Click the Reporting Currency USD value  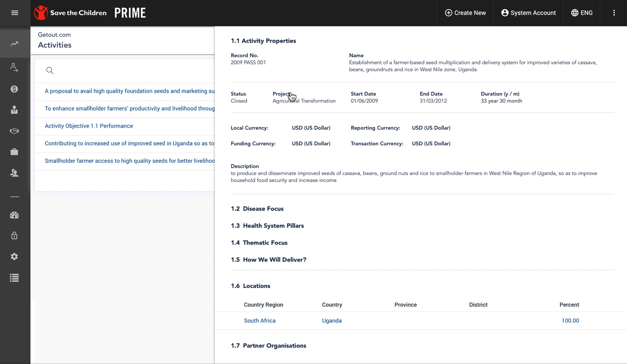point(431,128)
